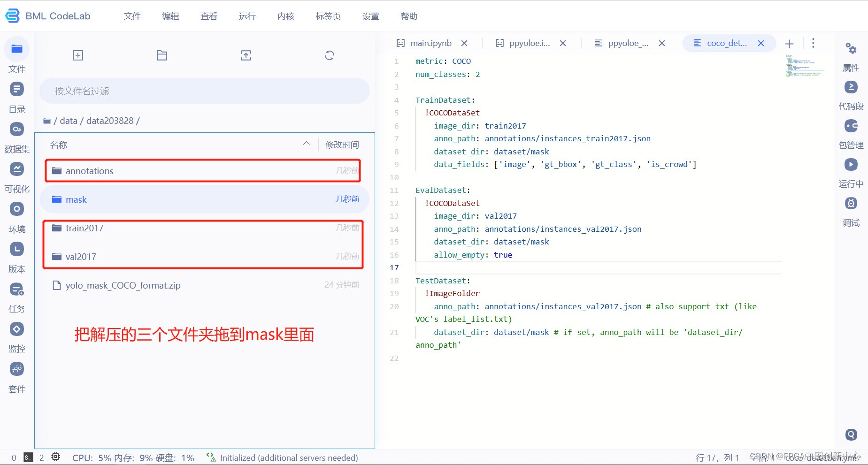Click the help chat icon at bottom right
The height and width of the screenshot is (465, 868).
coord(851,435)
